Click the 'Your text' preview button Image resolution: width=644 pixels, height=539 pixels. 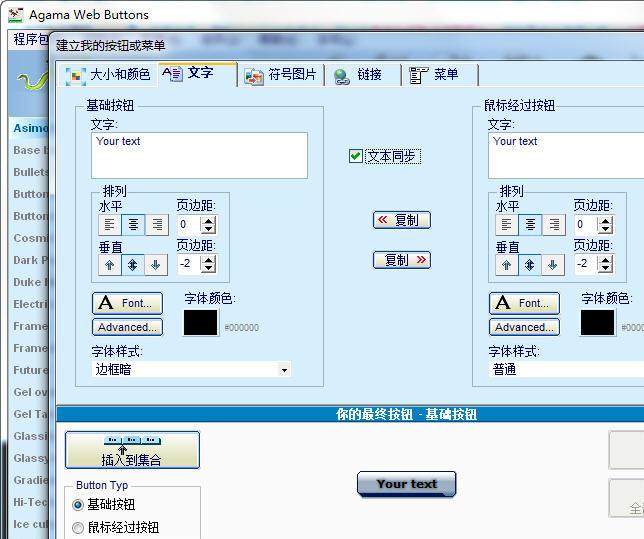(x=407, y=484)
